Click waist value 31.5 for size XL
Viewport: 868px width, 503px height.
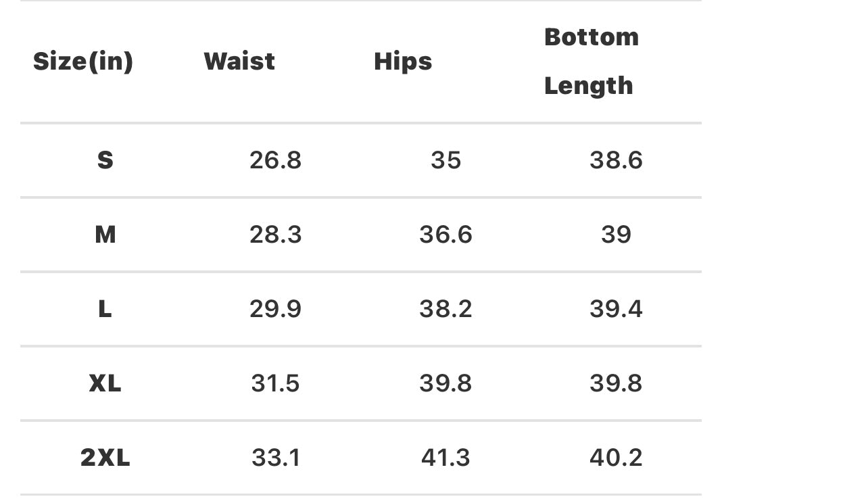point(275,383)
